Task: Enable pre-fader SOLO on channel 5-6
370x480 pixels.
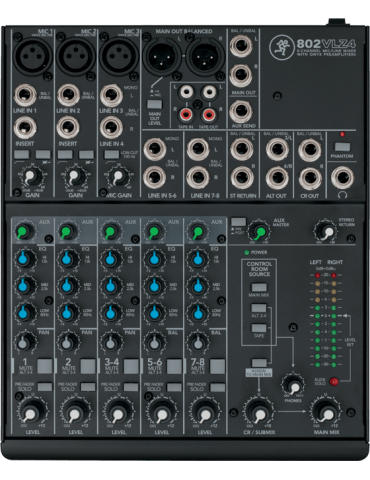Action: (174, 387)
